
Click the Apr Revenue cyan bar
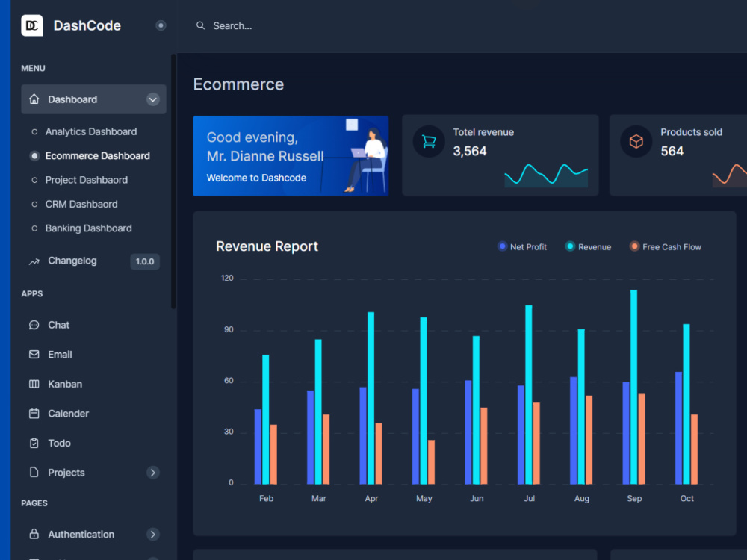pyautogui.click(x=371, y=398)
